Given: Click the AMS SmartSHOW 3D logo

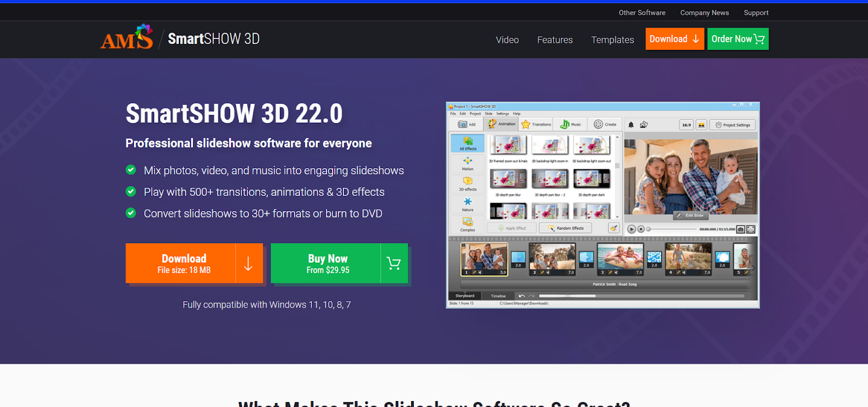Looking at the screenshot, I should click(180, 38).
